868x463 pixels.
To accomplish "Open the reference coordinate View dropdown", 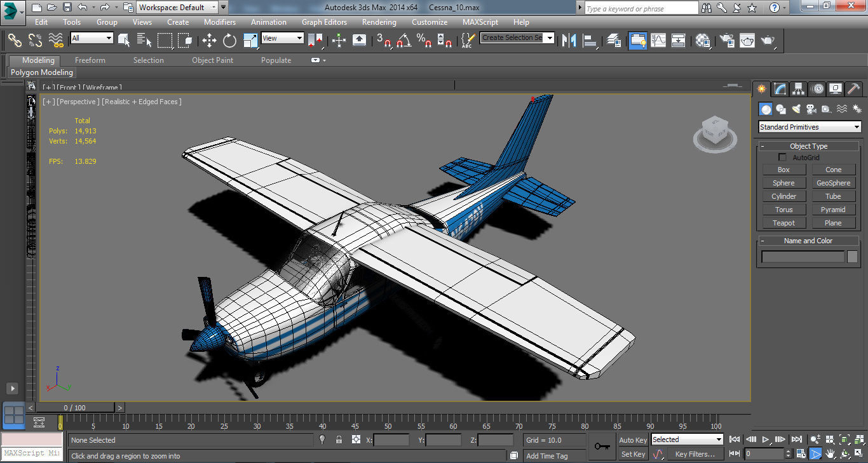I will 283,38.
